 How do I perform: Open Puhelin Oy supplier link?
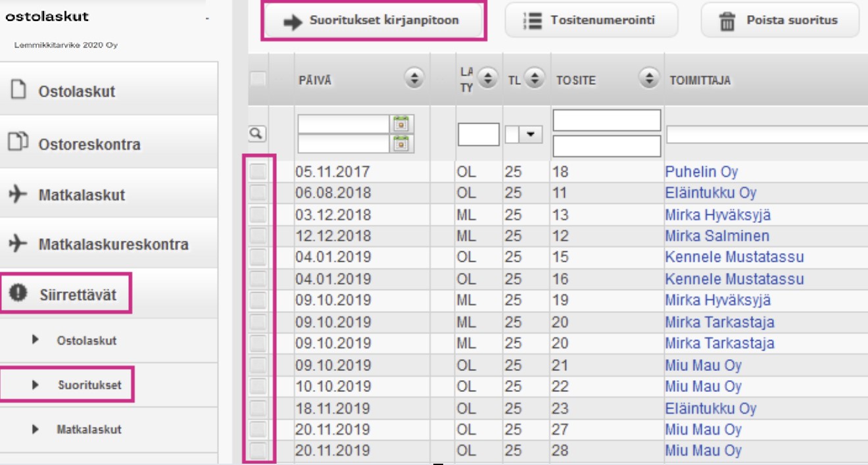click(x=701, y=172)
